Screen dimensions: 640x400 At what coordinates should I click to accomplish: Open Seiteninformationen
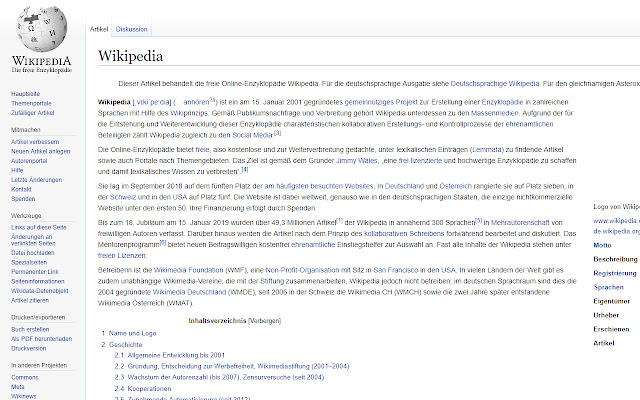tap(38, 281)
